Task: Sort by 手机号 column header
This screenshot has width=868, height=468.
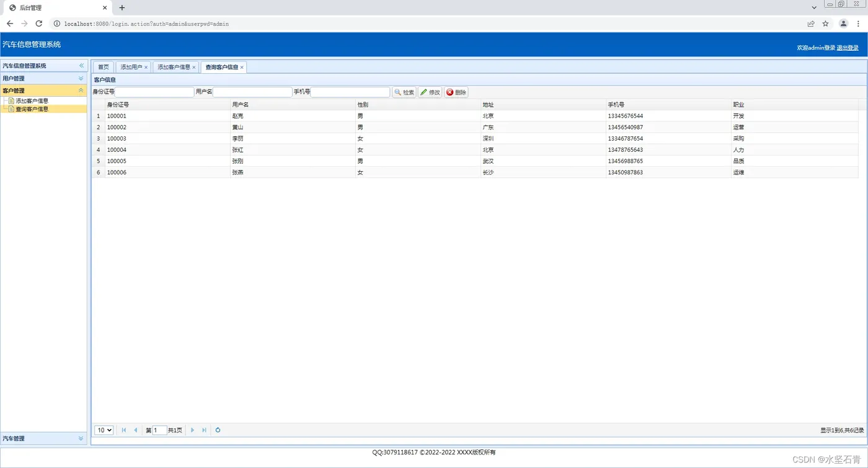Action: pos(668,105)
